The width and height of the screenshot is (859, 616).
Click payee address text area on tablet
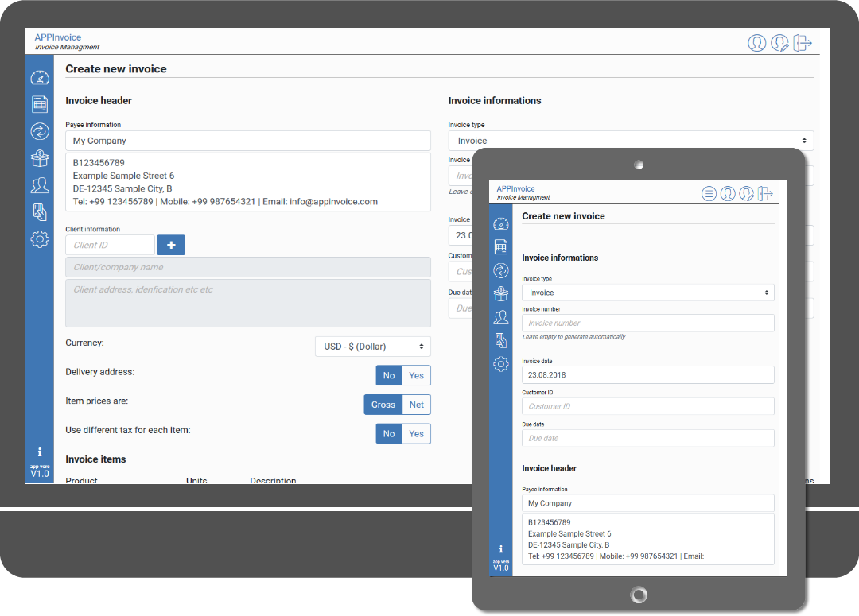click(x=648, y=540)
